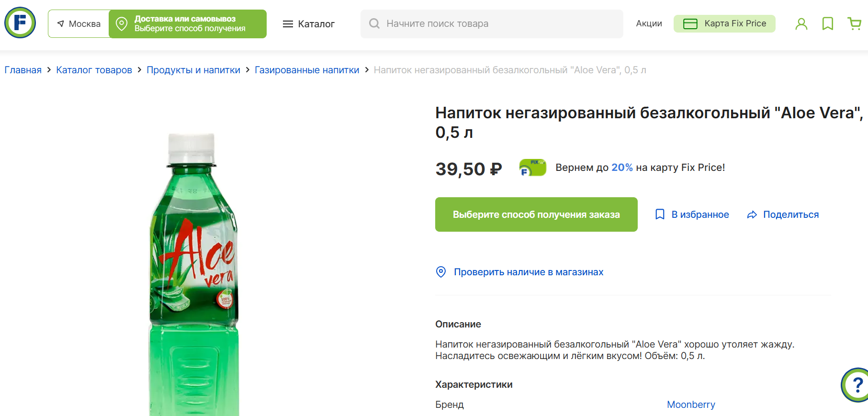868x416 pixels.
Task: Click the Fix Price card cashback icon
Action: (532, 168)
